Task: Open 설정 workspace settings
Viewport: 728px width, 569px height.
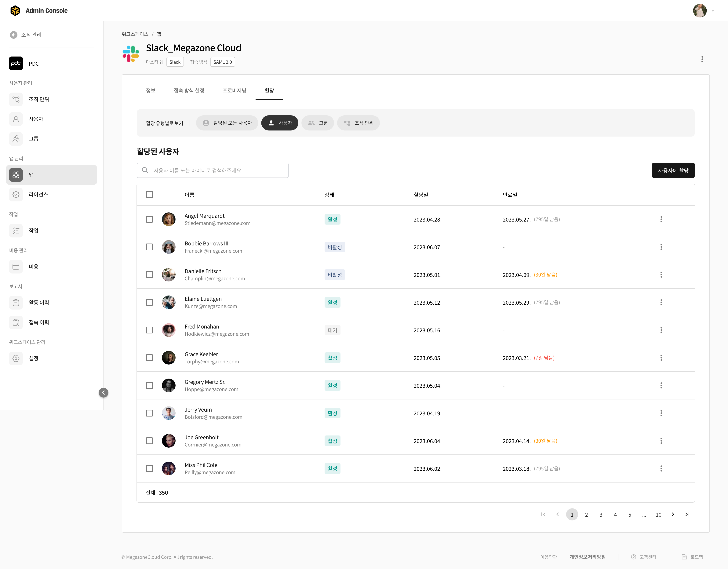Action: pos(51,358)
